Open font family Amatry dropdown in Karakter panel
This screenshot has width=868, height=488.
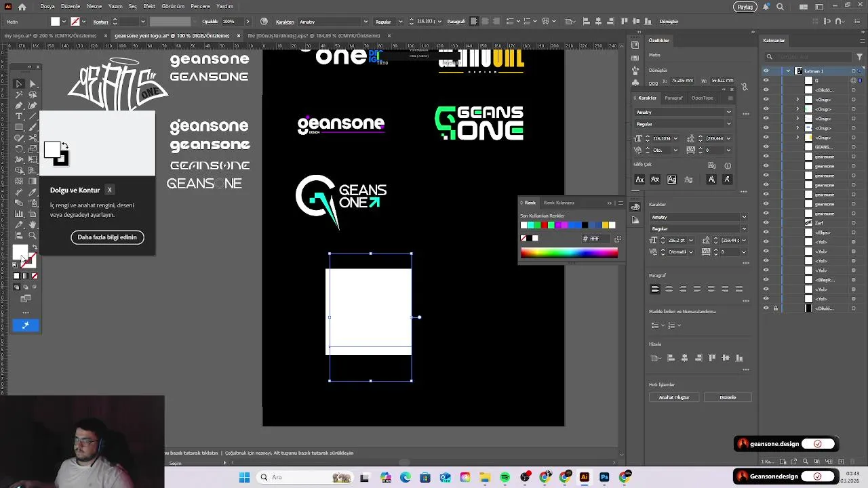coord(729,113)
